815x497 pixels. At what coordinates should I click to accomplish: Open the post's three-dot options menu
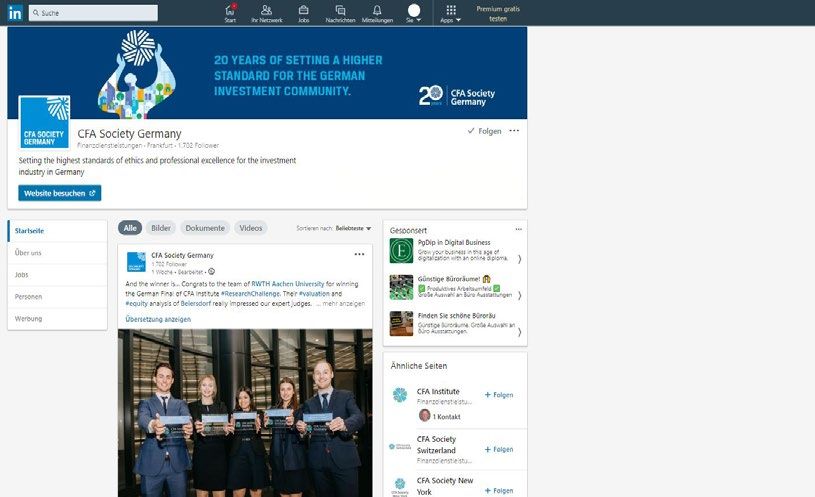tap(359, 254)
